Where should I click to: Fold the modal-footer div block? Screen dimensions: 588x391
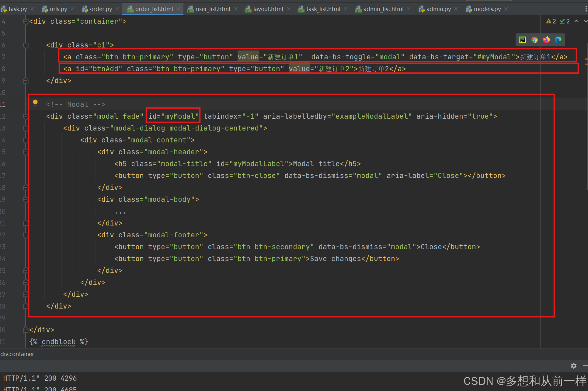(26, 235)
